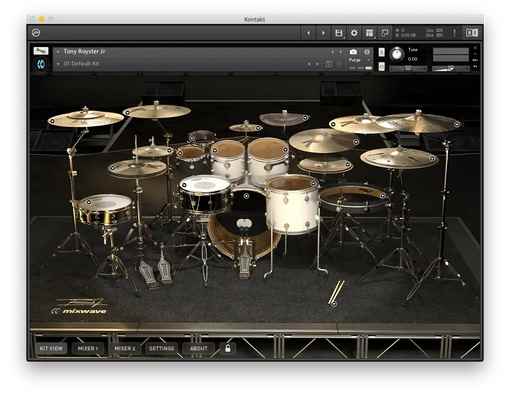Go to the next item using the right header arrow

[x=323, y=33]
